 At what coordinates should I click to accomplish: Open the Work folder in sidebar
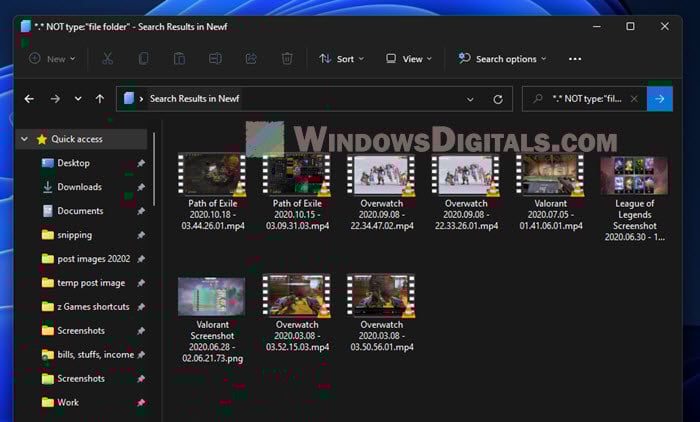(68, 402)
